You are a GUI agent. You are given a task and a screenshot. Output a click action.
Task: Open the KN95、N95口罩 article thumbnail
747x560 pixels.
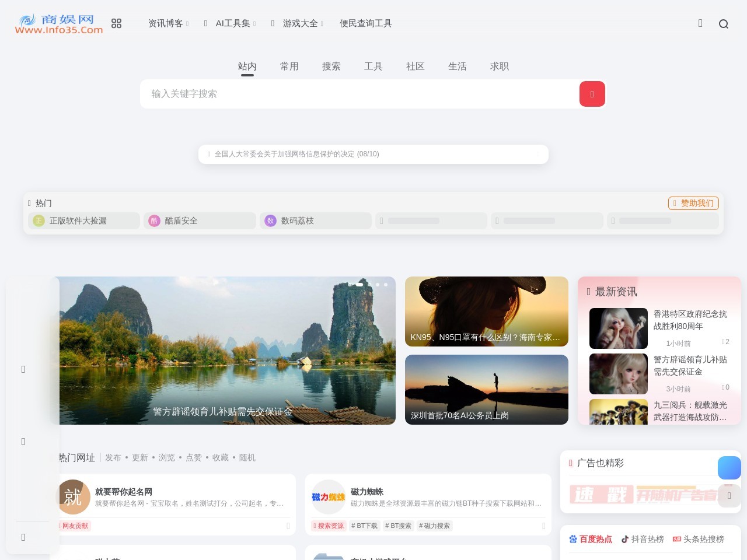(487, 311)
